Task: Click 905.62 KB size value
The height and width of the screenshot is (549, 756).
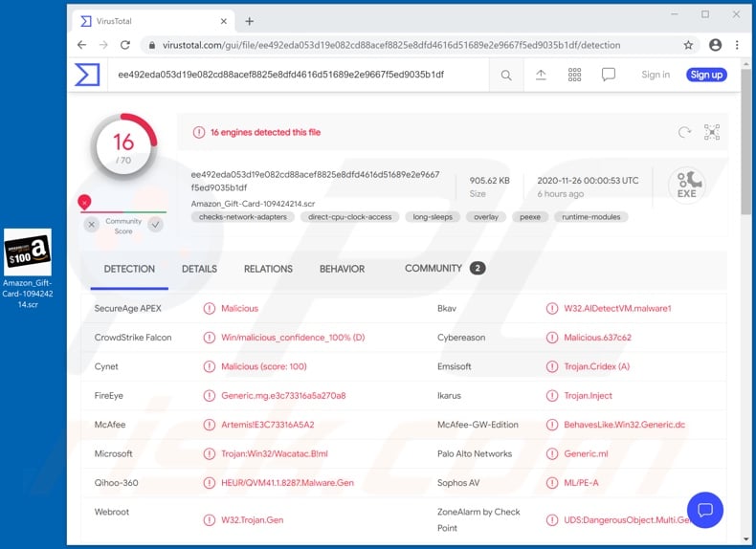Action: 489,181
